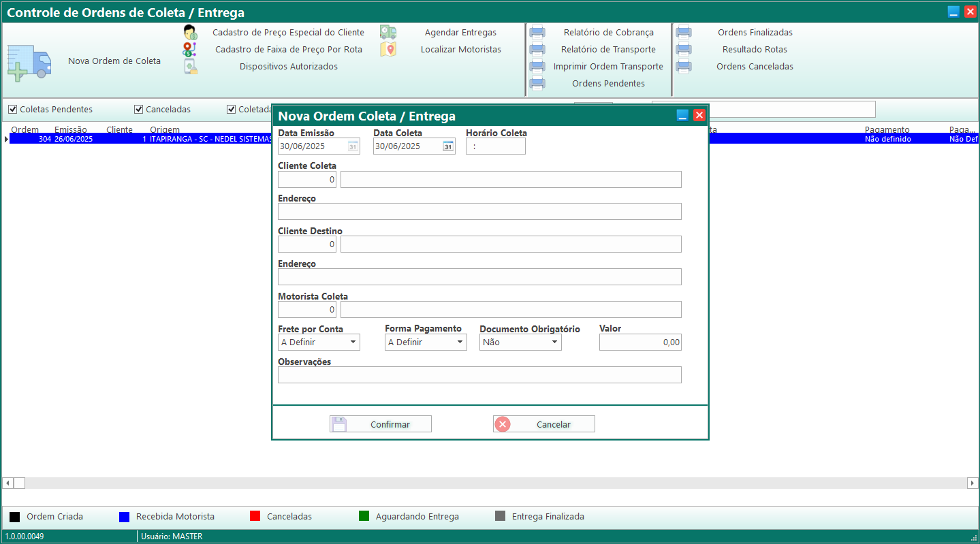Click the Agendar Entregas icon
This screenshot has height=544, width=980.
point(388,33)
